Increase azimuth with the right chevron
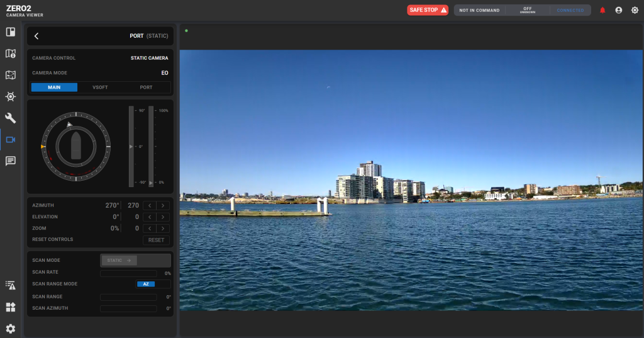Image resolution: width=644 pixels, height=338 pixels. pyautogui.click(x=163, y=205)
